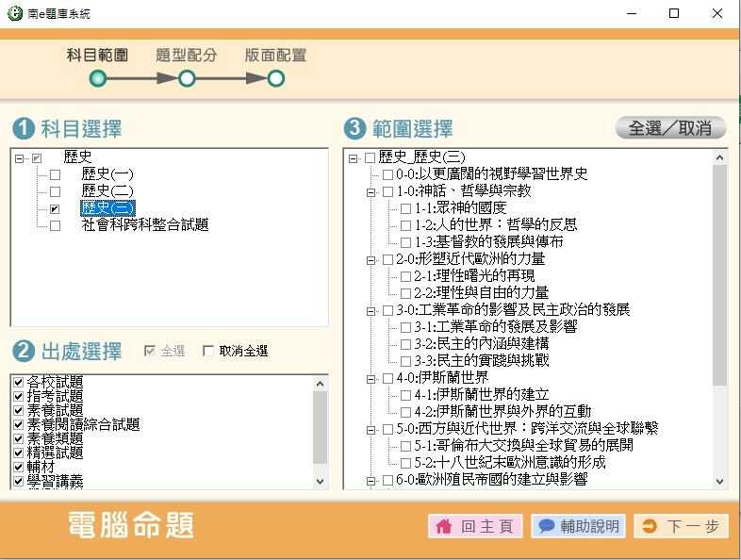The height and width of the screenshot is (560, 741).
Task: Collapse the 1-0:神話、哲學與宗教 node
Action: point(371,192)
